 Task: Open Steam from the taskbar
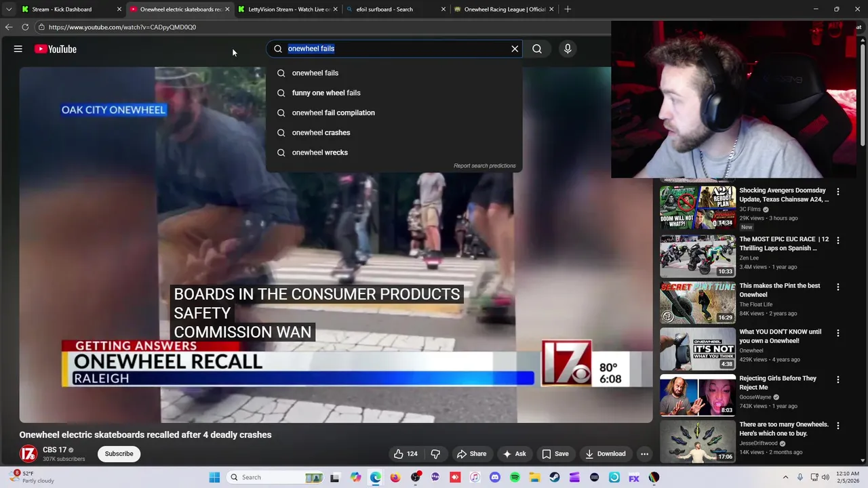555,477
